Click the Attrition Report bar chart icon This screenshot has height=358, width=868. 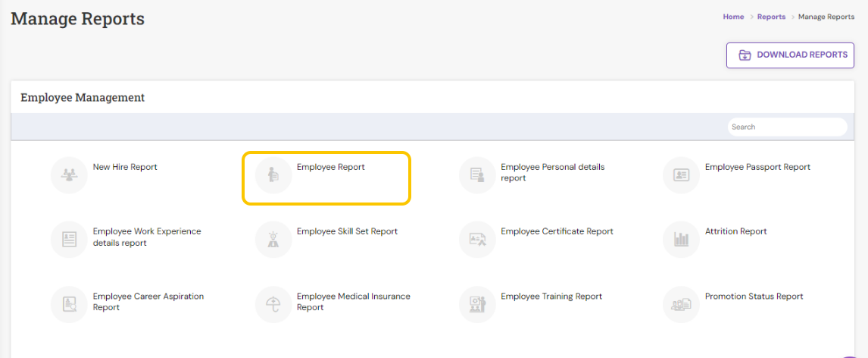point(681,240)
